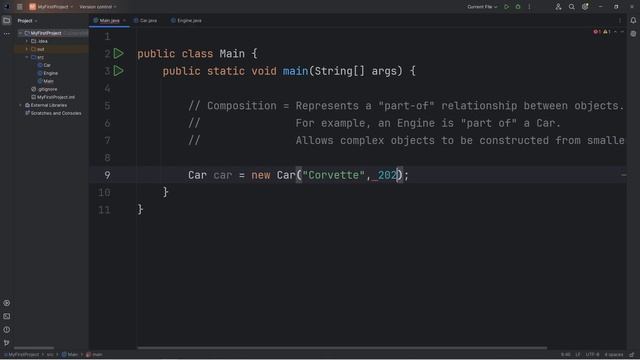Change LF line separator setting
The image size is (640, 360).
coord(578,355)
